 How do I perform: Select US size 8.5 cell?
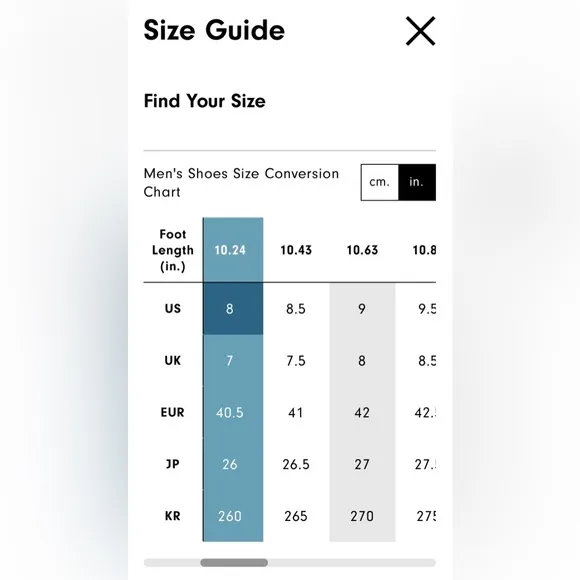296,309
